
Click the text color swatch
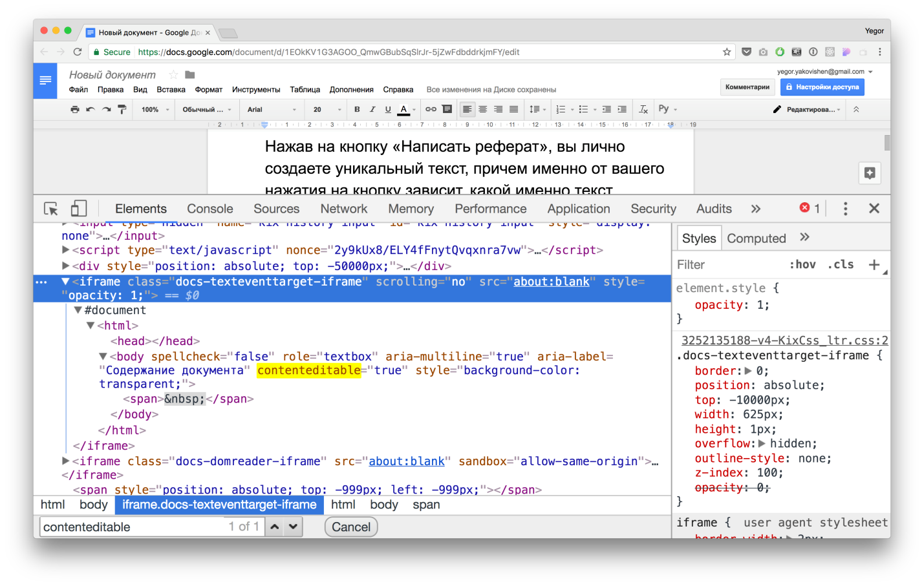click(x=403, y=109)
